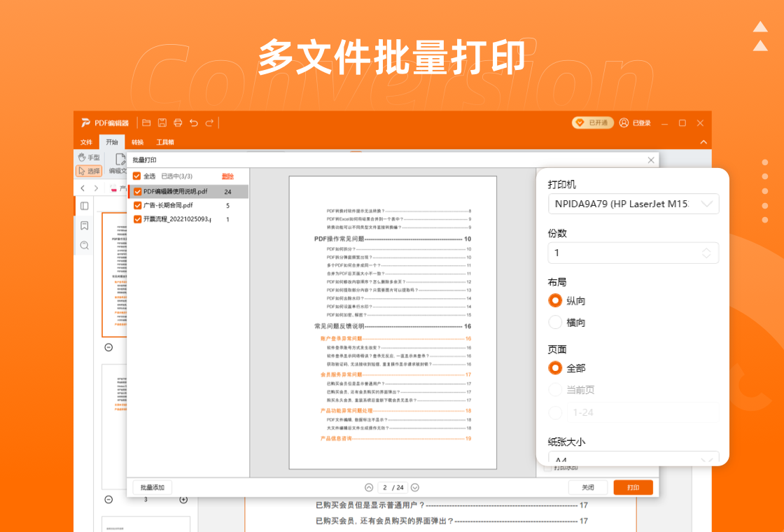Close the 批量打印 dialog with the X
This screenshot has height=532, width=784.
[651, 160]
